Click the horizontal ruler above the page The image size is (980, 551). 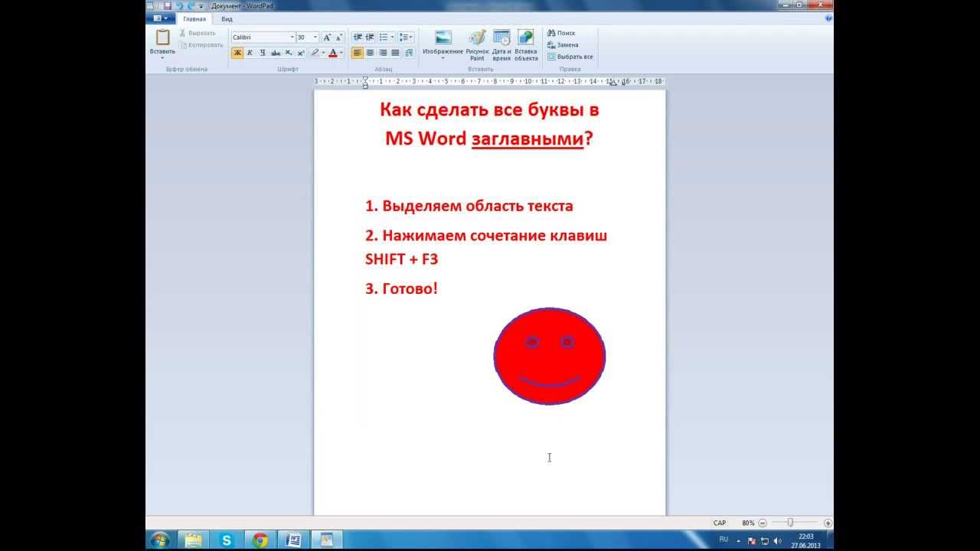point(489,81)
